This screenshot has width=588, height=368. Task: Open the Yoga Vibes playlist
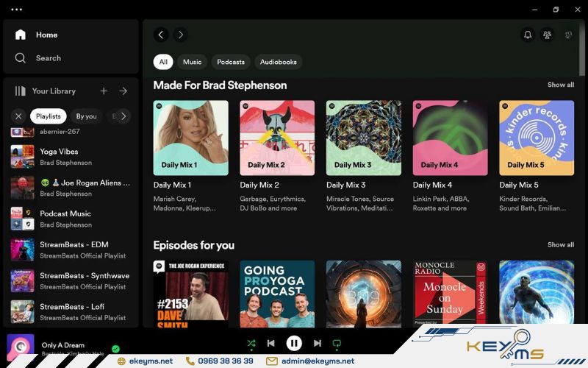pos(71,157)
